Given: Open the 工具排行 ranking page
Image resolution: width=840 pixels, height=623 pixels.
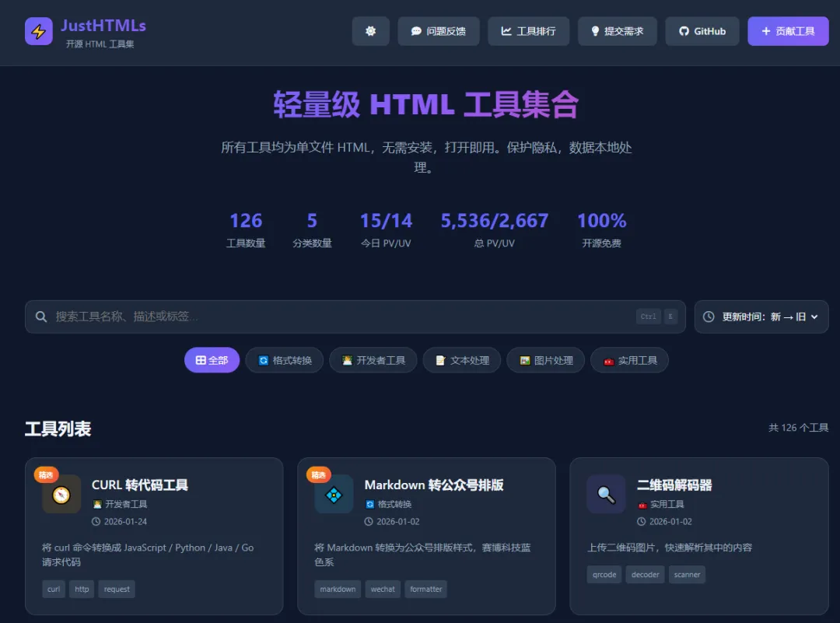Looking at the screenshot, I should click(528, 31).
